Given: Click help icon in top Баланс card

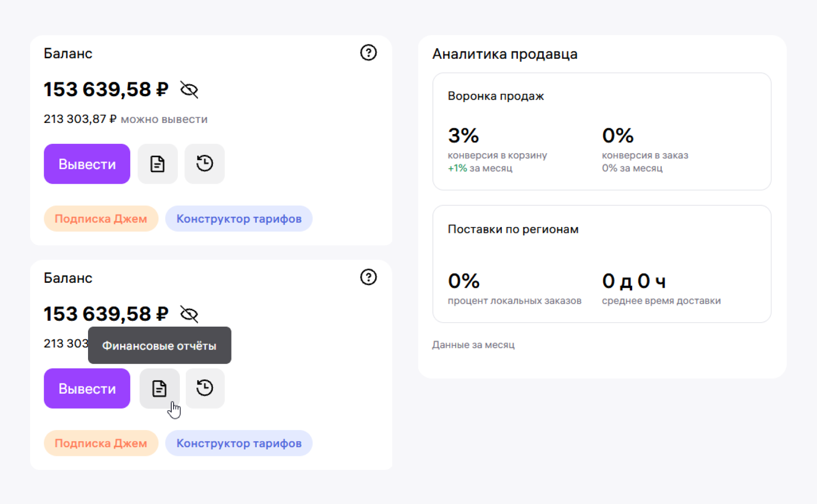Looking at the screenshot, I should [x=368, y=52].
